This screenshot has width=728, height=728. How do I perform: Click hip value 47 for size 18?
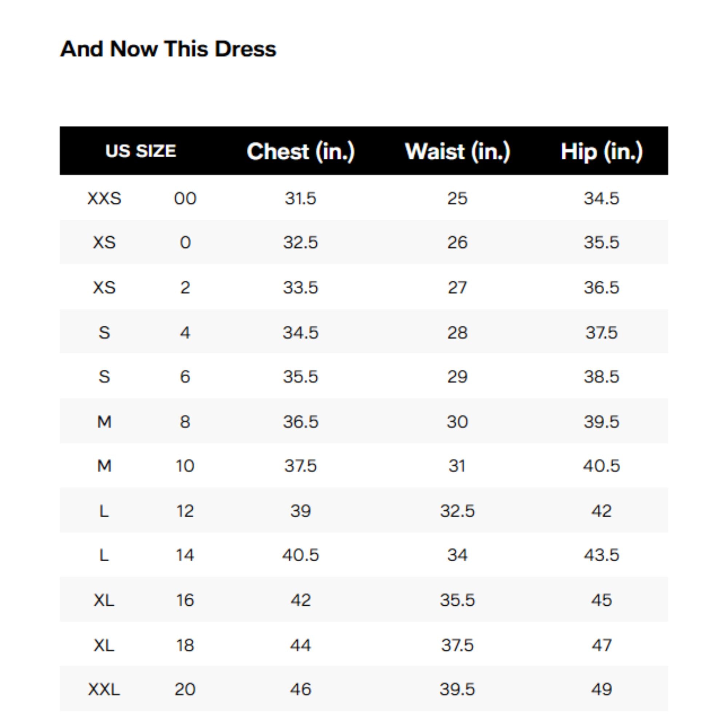(x=601, y=645)
